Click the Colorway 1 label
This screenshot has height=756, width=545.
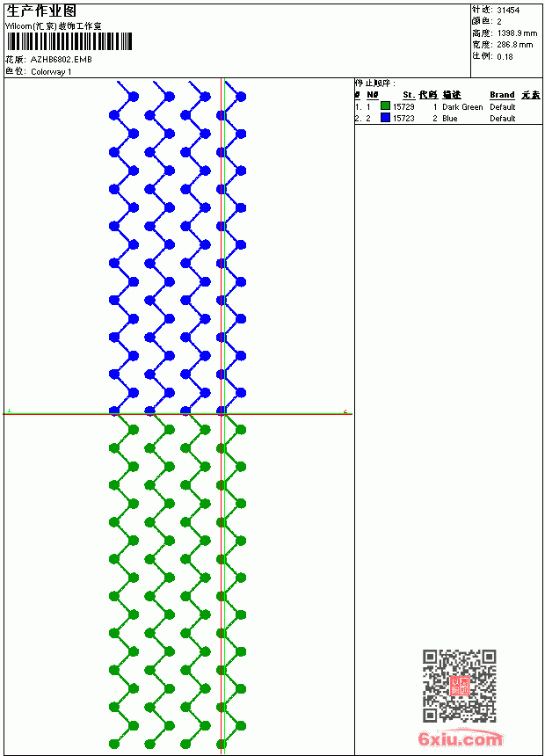click(x=51, y=72)
